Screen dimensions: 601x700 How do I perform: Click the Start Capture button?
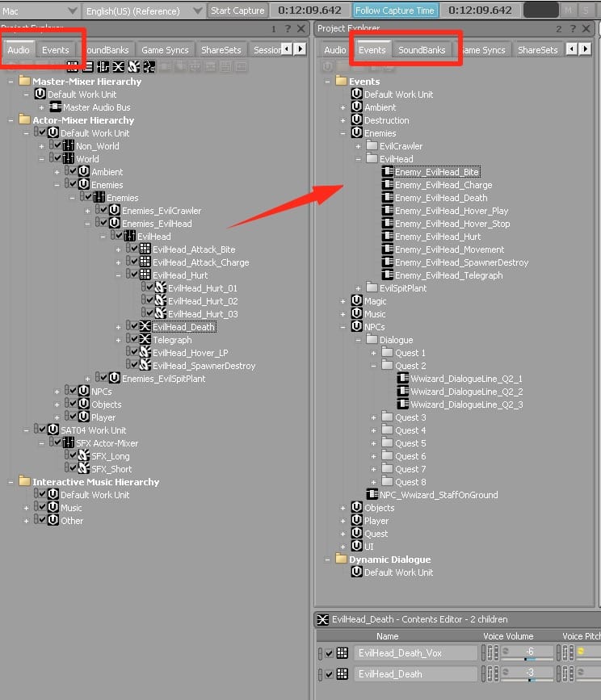(237, 10)
